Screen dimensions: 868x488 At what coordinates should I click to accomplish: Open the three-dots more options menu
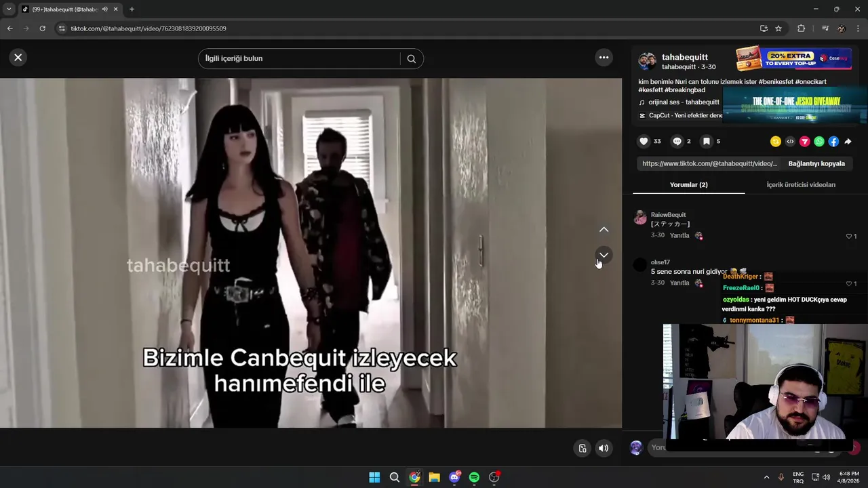click(x=604, y=58)
